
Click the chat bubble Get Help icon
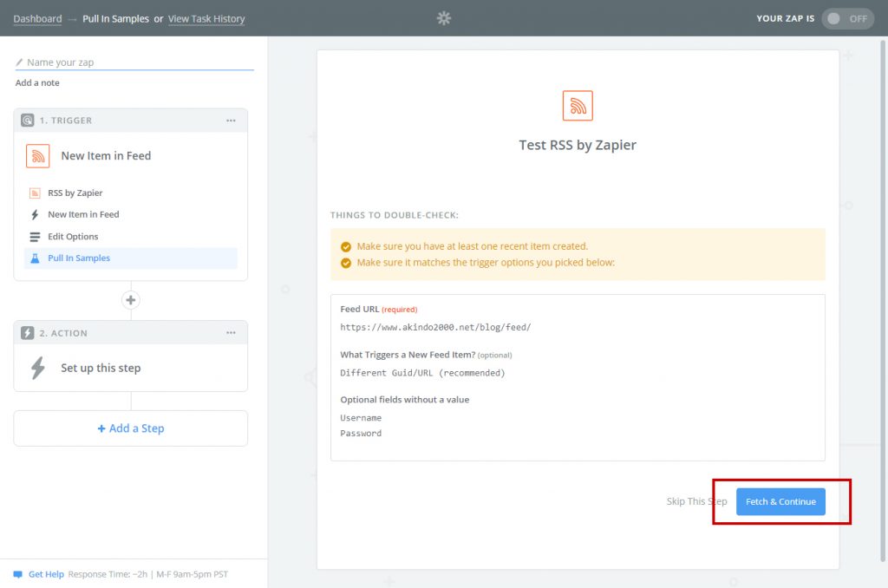pos(17,574)
